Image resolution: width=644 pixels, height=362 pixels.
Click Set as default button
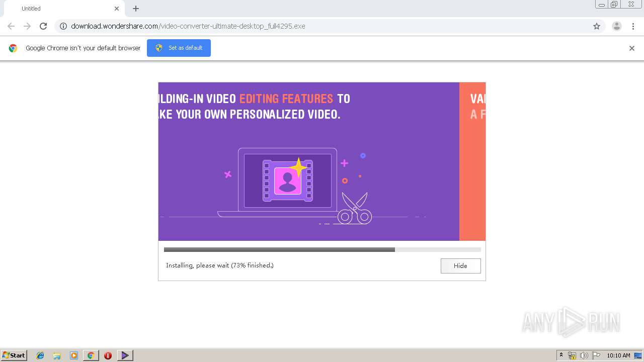(179, 48)
